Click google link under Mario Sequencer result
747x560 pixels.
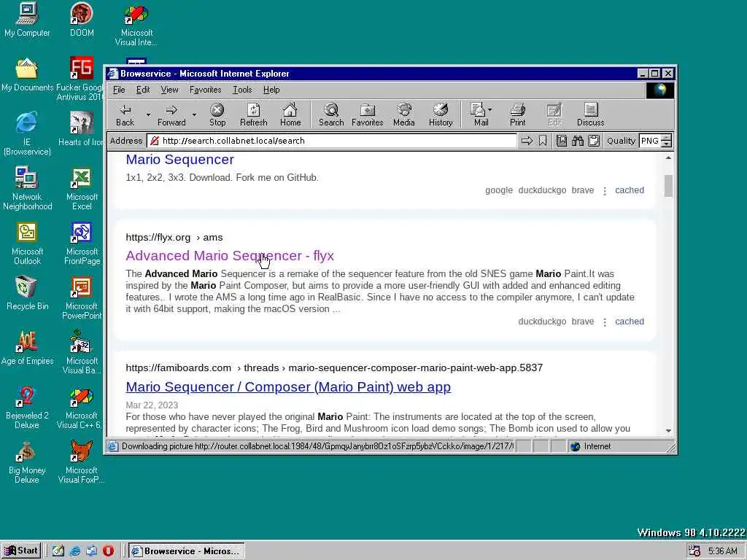point(499,190)
